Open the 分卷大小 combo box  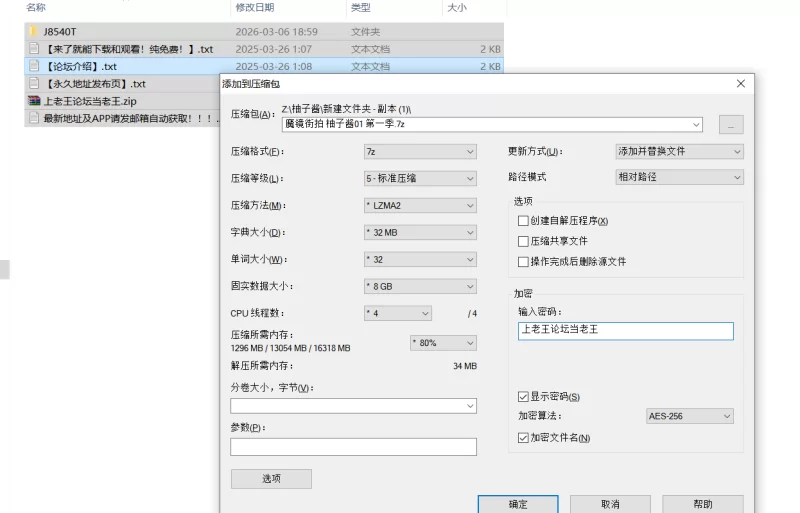pyautogui.click(x=354, y=406)
